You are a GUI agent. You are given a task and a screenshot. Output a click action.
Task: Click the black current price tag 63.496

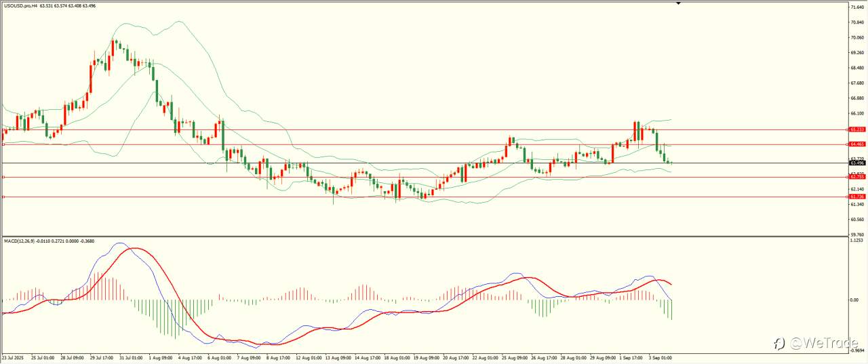(857, 163)
